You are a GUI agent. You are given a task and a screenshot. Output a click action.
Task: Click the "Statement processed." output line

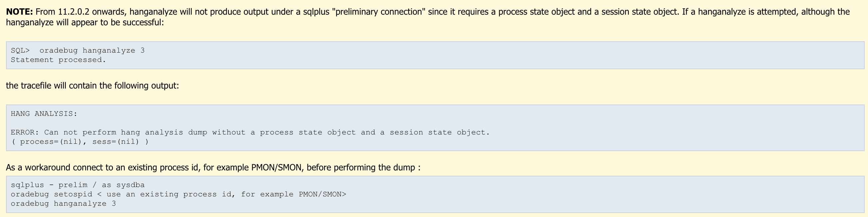click(x=58, y=60)
